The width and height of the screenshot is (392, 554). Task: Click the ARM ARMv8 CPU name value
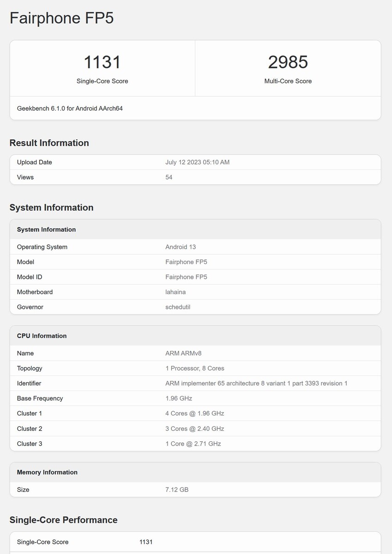pos(183,354)
